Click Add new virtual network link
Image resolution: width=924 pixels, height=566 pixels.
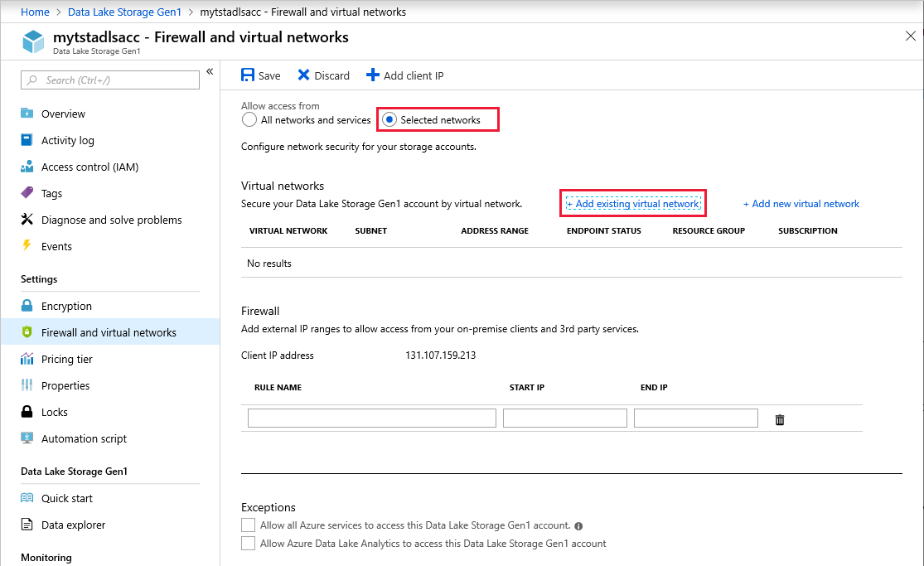click(801, 204)
